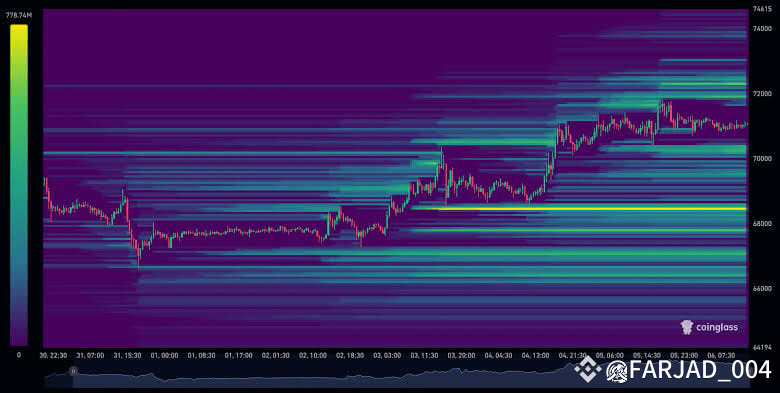Click the 72000 price axis label

tap(762, 94)
